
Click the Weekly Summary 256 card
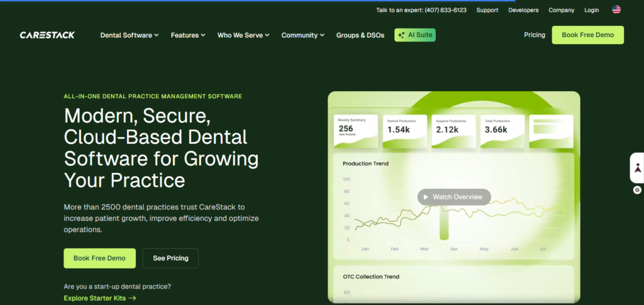tap(356, 131)
